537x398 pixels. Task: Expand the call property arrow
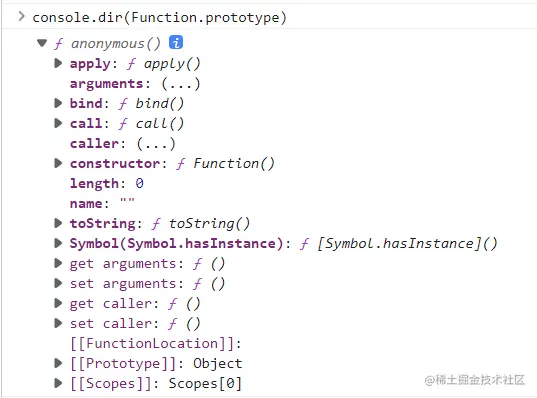tap(58, 123)
